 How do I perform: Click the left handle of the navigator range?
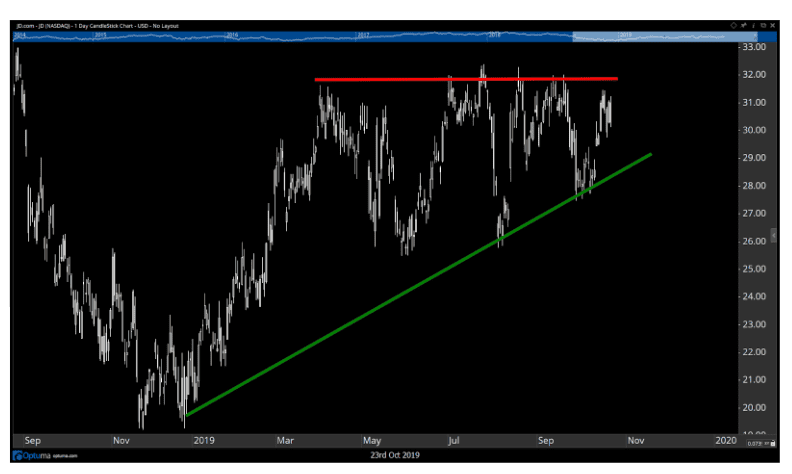click(x=573, y=36)
